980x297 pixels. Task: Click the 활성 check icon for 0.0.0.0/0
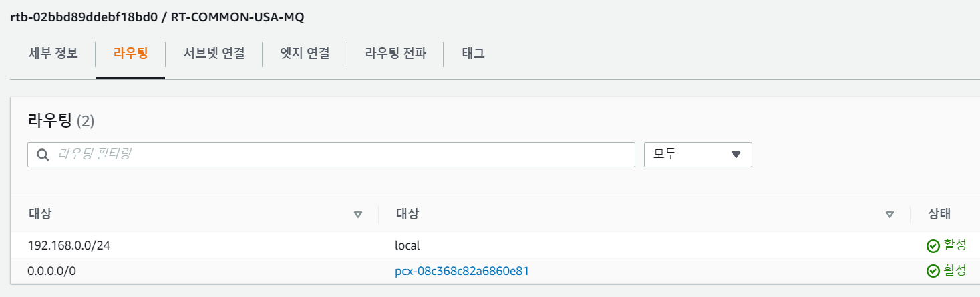click(933, 271)
